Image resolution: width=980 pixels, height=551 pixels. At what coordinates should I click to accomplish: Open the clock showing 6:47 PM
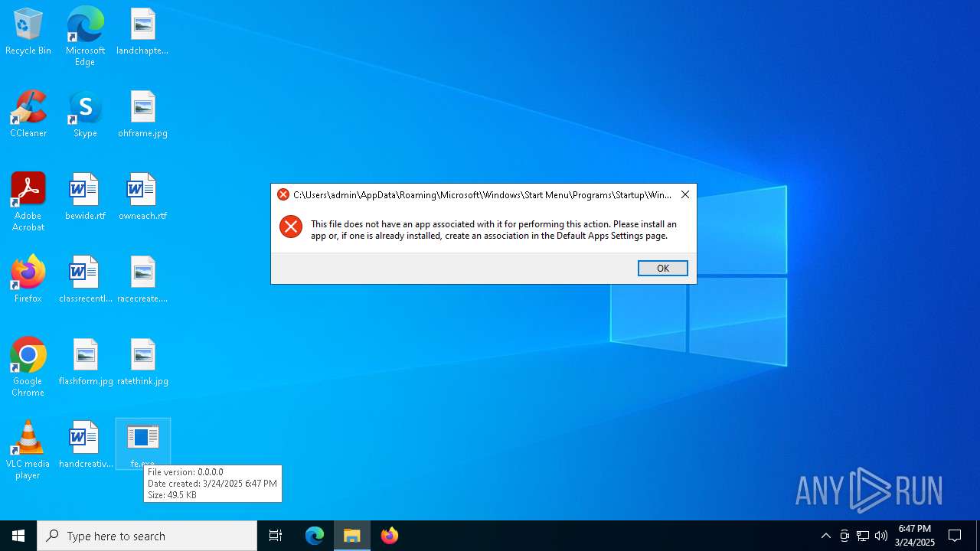(x=915, y=536)
